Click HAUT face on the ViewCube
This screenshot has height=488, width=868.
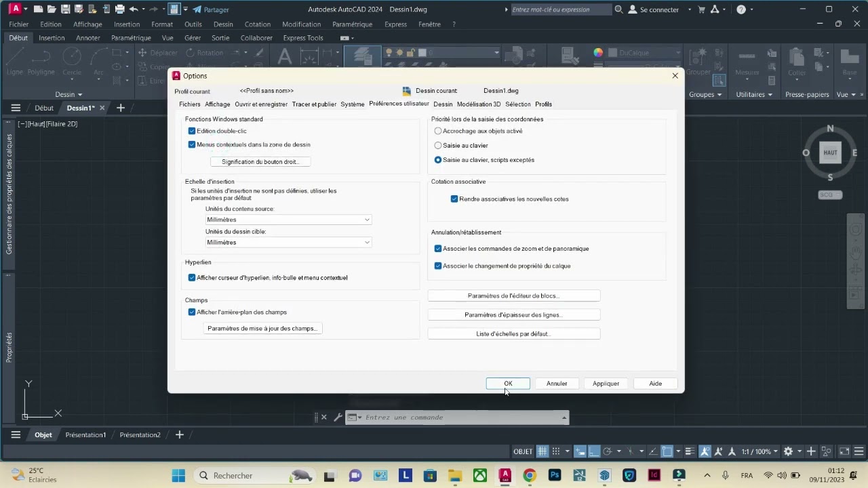pos(830,152)
